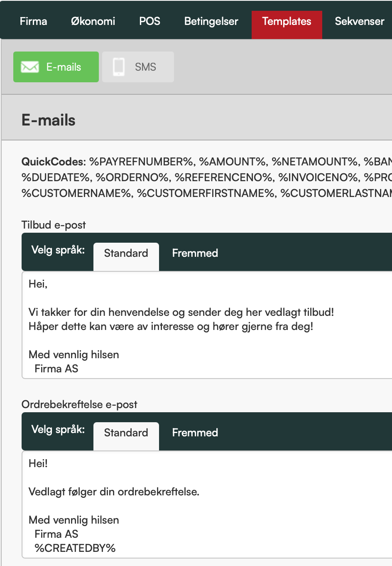
Task: Open the Sekvenser tab
Action: click(x=360, y=21)
